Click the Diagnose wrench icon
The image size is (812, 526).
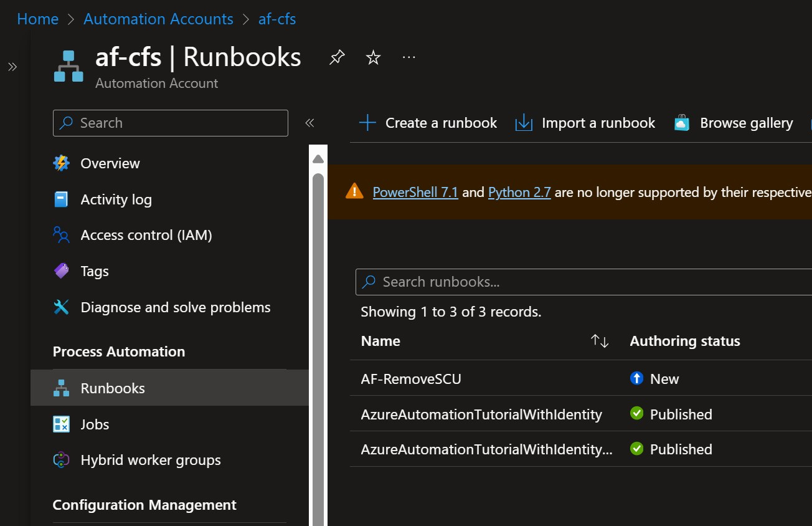[x=61, y=307]
